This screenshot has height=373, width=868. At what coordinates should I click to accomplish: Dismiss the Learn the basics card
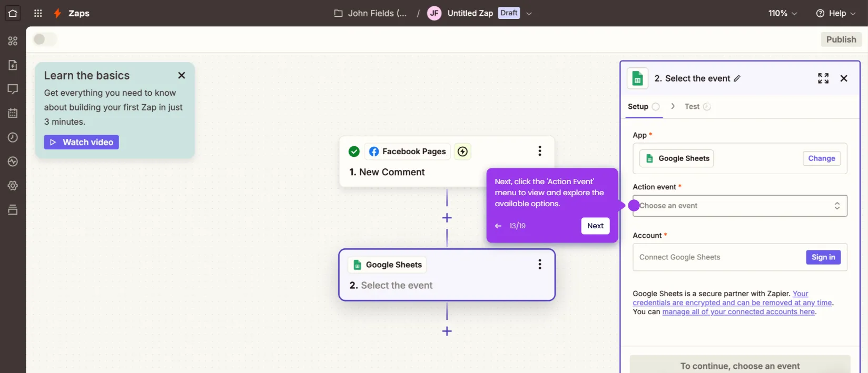(182, 75)
